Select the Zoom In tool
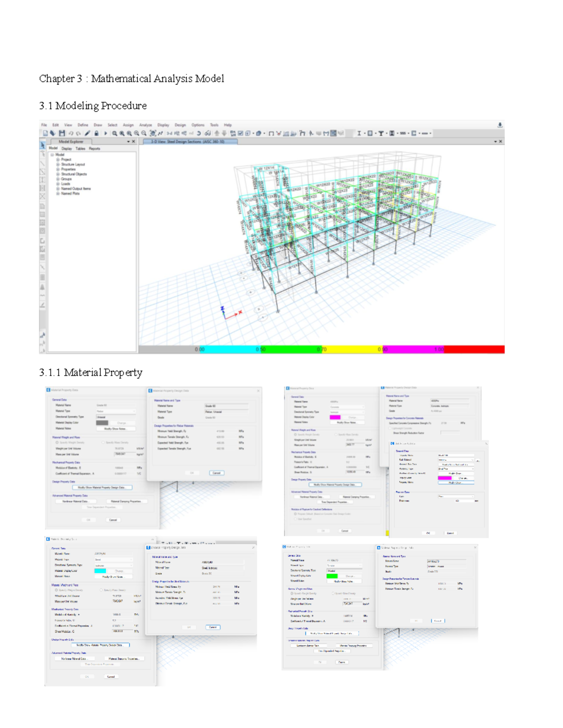563x728 pixels. click(137, 133)
